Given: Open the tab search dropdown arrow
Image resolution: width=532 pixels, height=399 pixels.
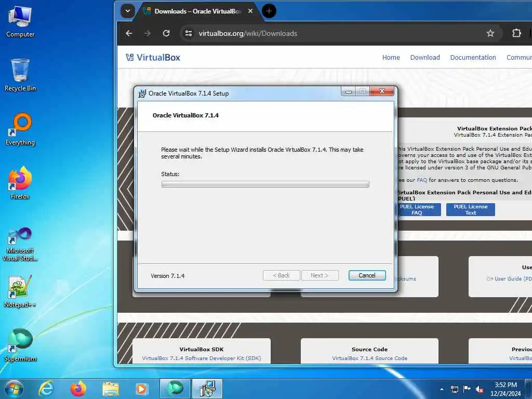Looking at the screenshot, I should [128, 11].
